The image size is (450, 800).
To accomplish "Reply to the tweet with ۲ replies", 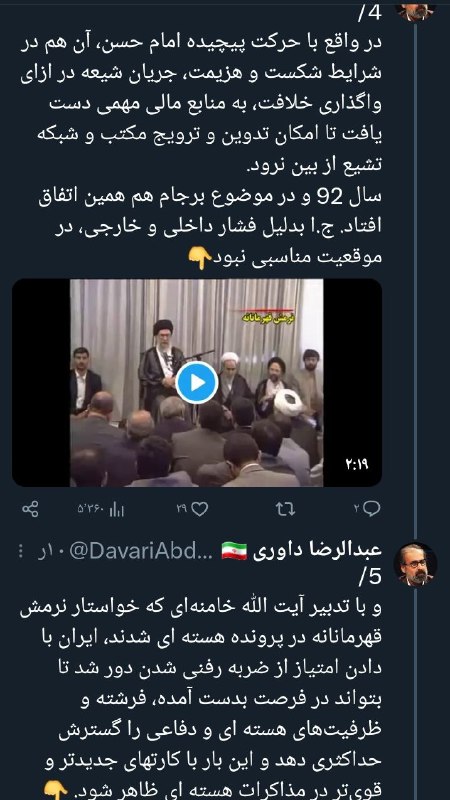I will [367, 509].
